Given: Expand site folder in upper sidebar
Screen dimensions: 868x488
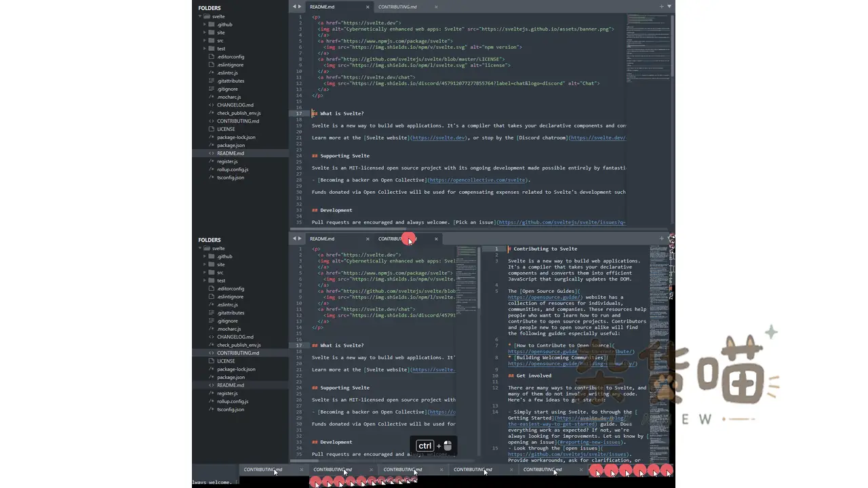Looking at the screenshot, I should [204, 33].
